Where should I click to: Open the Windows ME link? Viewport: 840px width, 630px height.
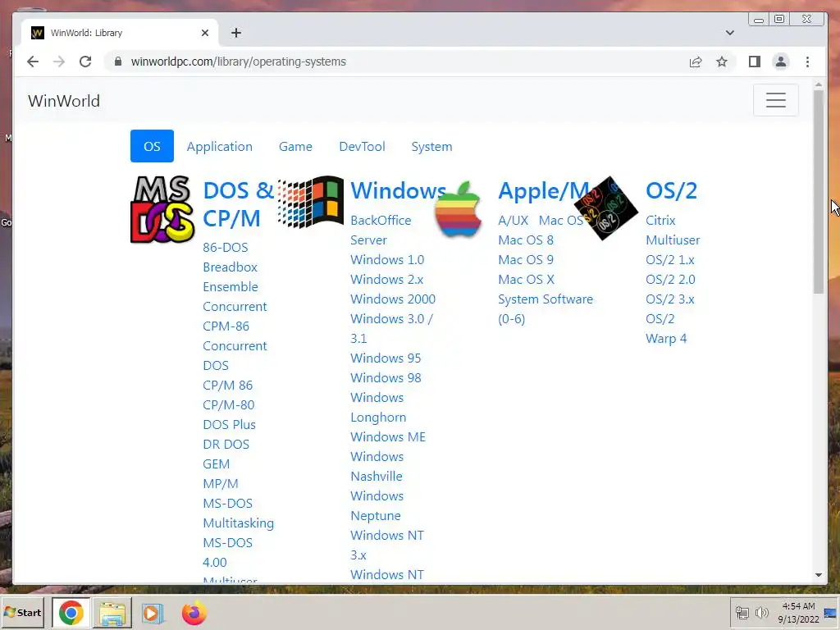[x=388, y=436]
